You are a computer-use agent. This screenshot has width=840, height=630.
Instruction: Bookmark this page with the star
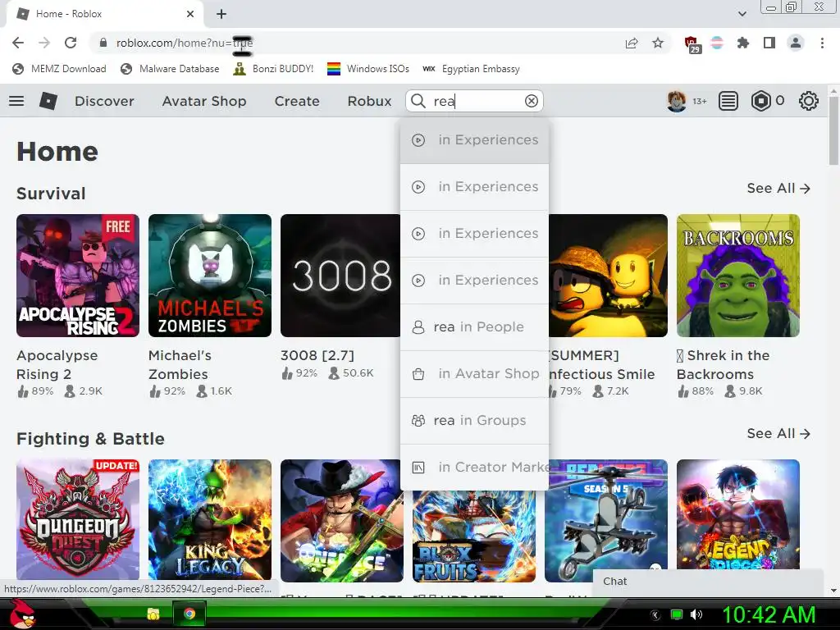(x=658, y=43)
